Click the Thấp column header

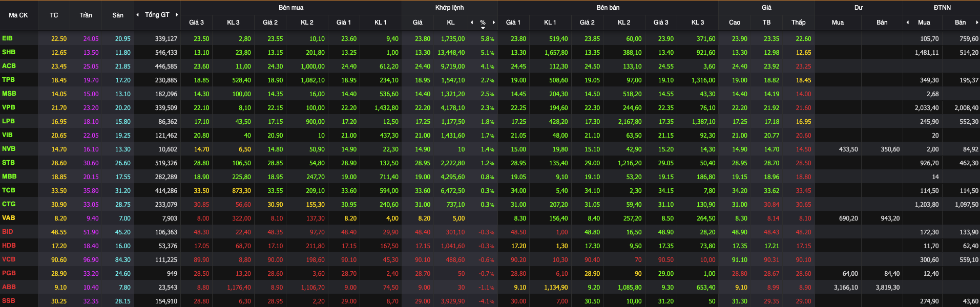(x=798, y=23)
